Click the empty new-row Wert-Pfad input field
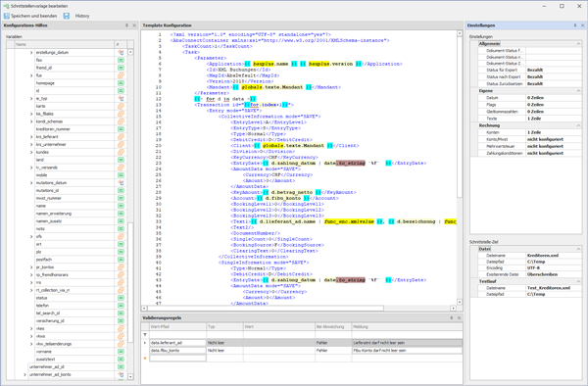 point(177,359)
